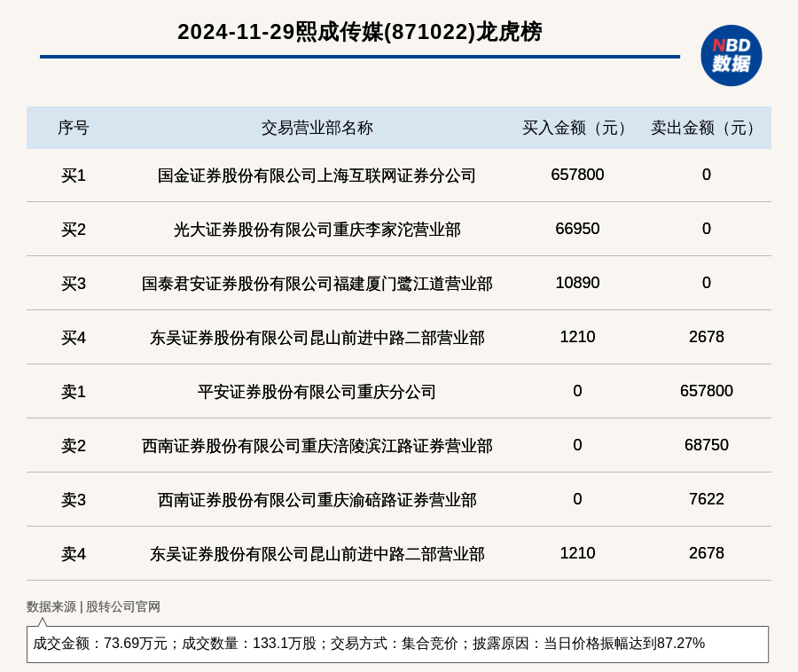Select the 买2 row label

pos(74,230)
